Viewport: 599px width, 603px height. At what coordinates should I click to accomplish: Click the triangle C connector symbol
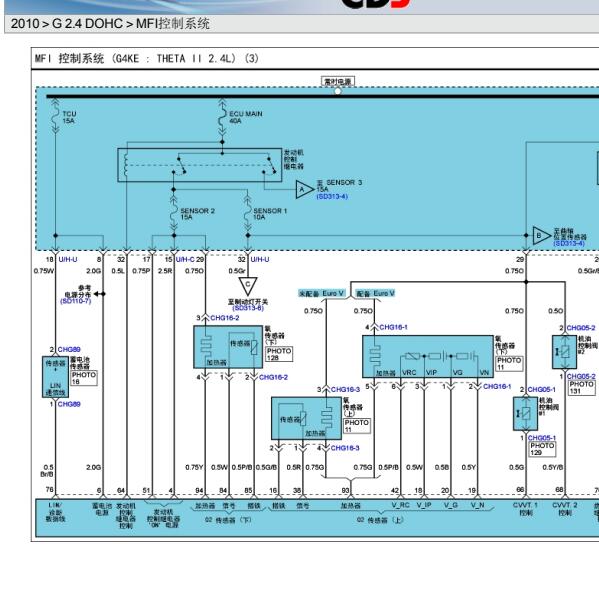coord(248,286)
